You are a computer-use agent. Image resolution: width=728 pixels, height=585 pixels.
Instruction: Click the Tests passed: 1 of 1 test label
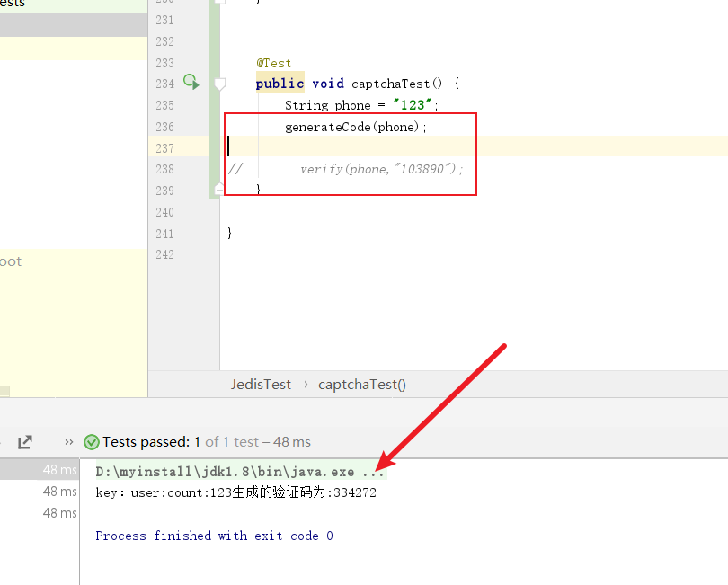click(207, 442)
